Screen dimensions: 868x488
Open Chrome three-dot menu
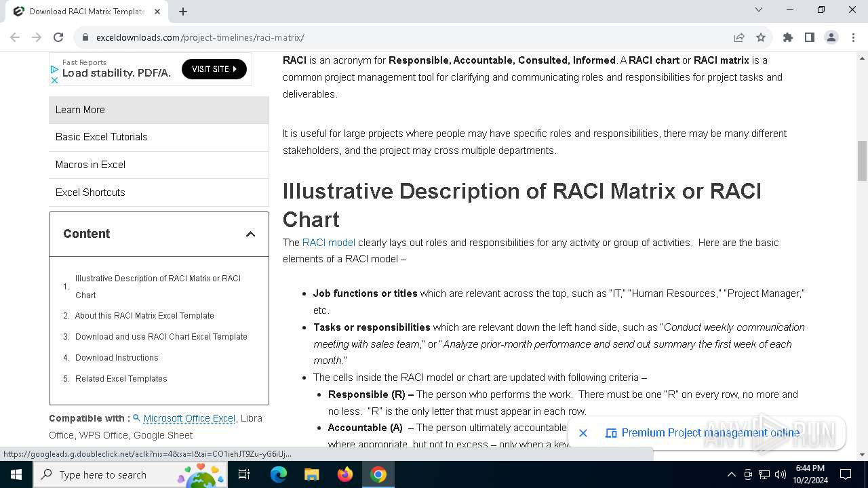852,37
